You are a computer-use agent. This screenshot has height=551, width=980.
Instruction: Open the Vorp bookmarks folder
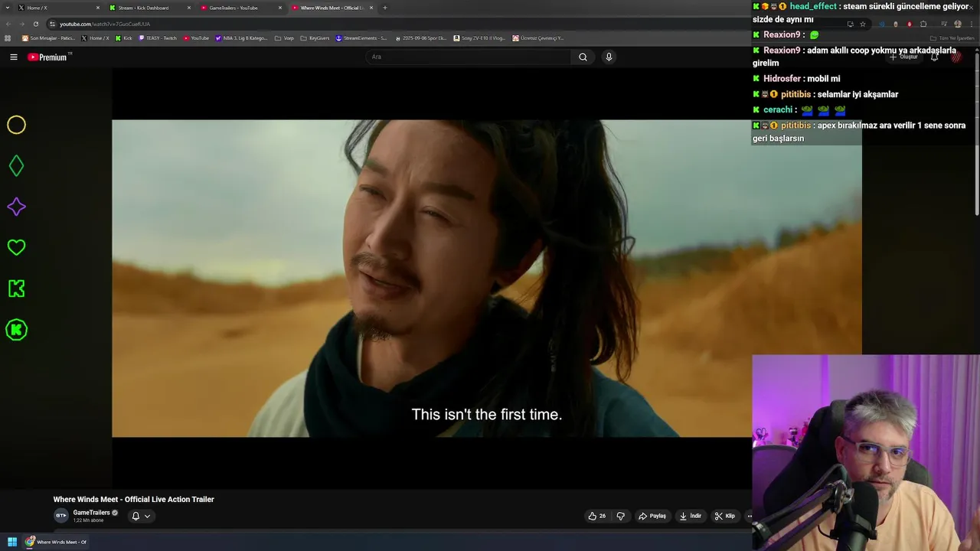click(x=284, y=38)
